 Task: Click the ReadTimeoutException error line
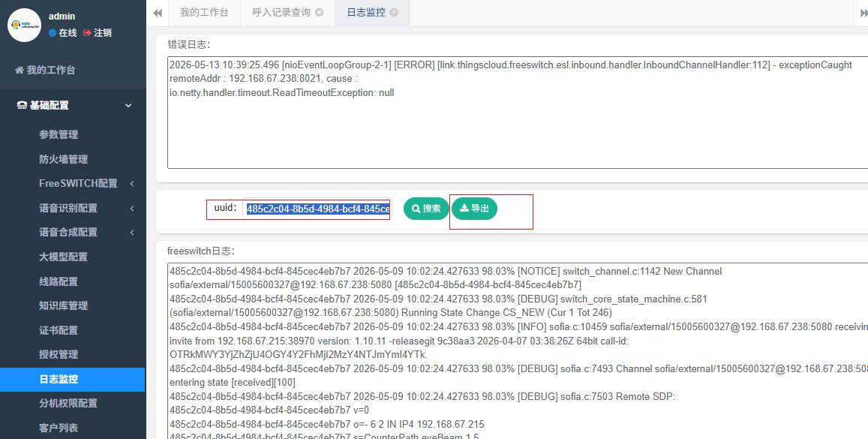point(282,93)
